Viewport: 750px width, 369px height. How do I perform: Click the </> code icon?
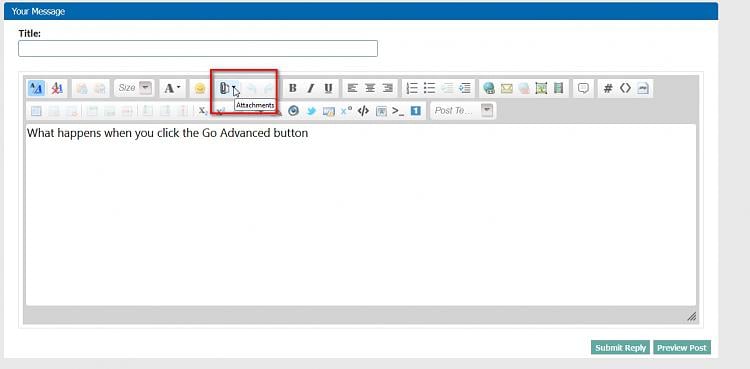point(364,111)
